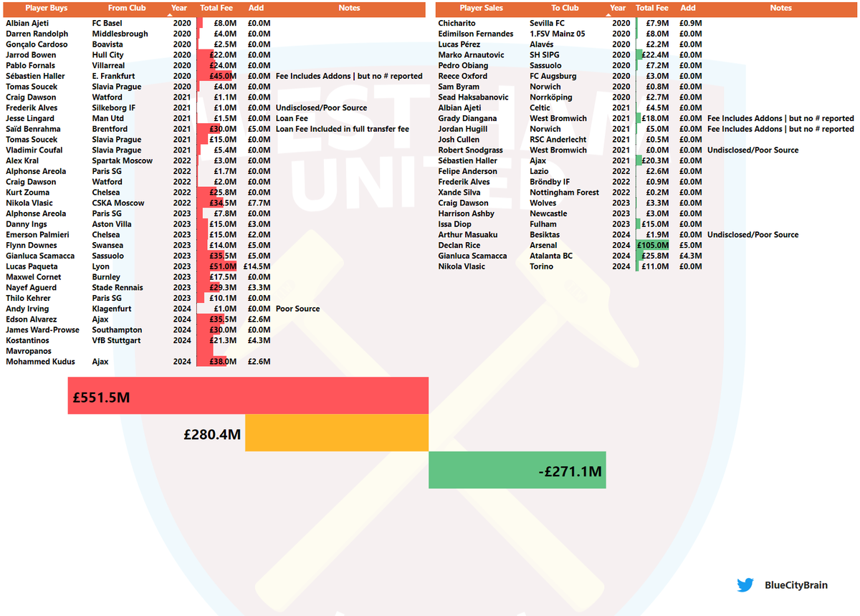Click the "Notes" column header

349,8
